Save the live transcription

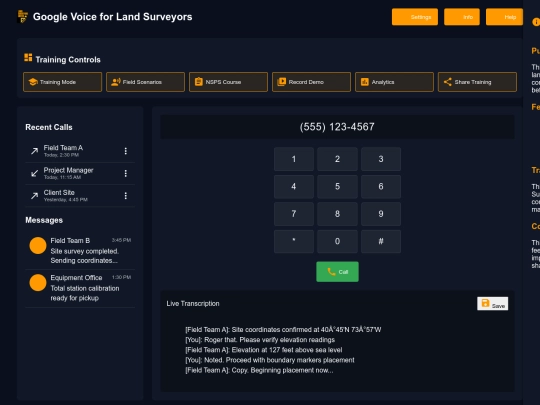(492, 303)
